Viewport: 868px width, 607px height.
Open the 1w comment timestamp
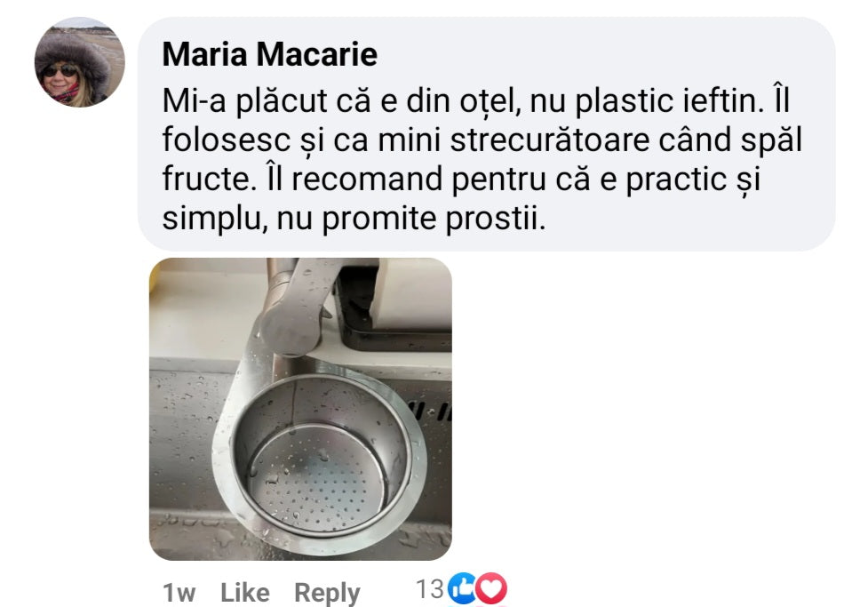click(x=179, y=593)
